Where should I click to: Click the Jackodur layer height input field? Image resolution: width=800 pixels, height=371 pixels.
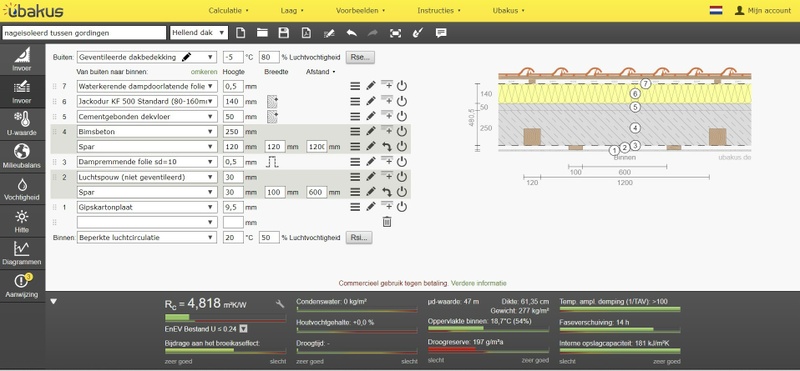tap(233, 102)
